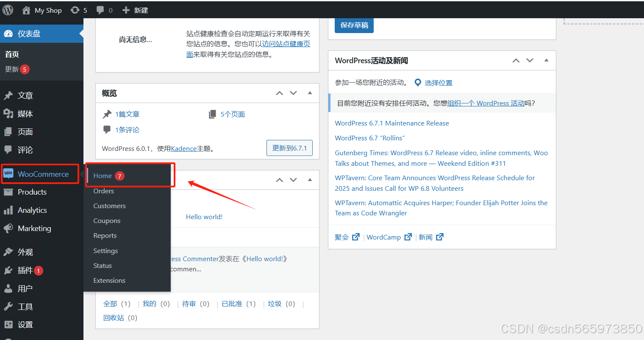Click the 工具 wrench icon

coord(8,307)
